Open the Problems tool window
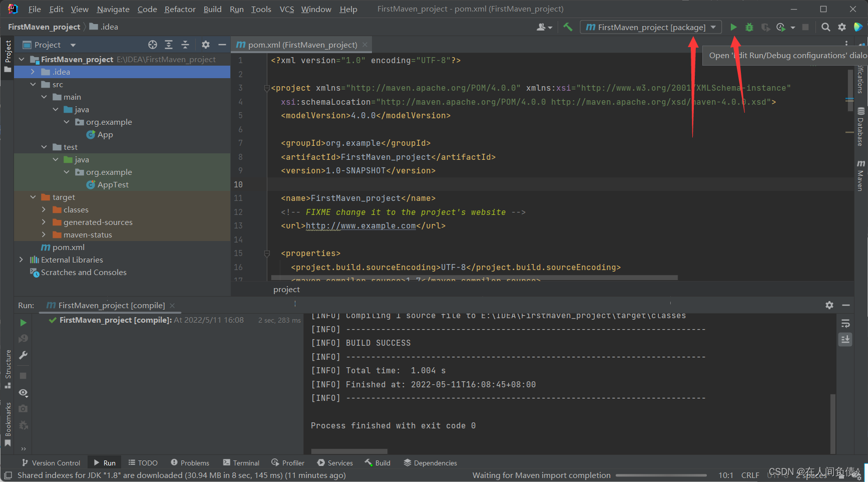Screen dimensions: 868x482 click(x=190, y=463)
